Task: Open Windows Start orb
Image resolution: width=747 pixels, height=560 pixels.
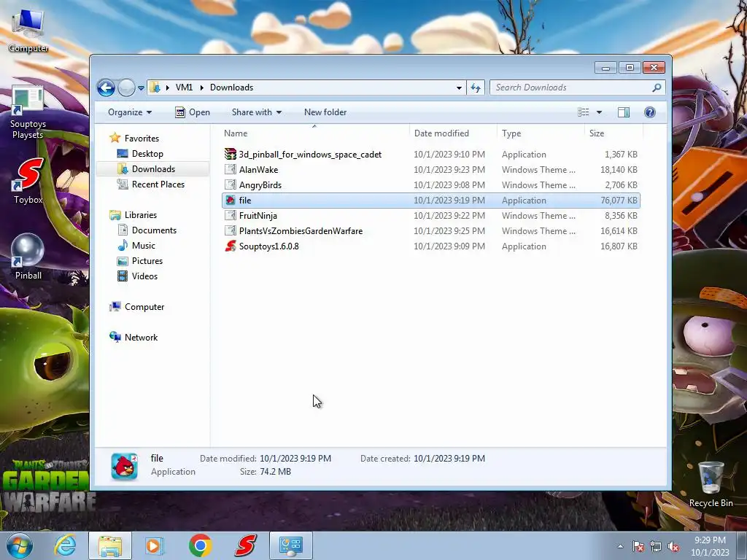Action: (20, 545)
